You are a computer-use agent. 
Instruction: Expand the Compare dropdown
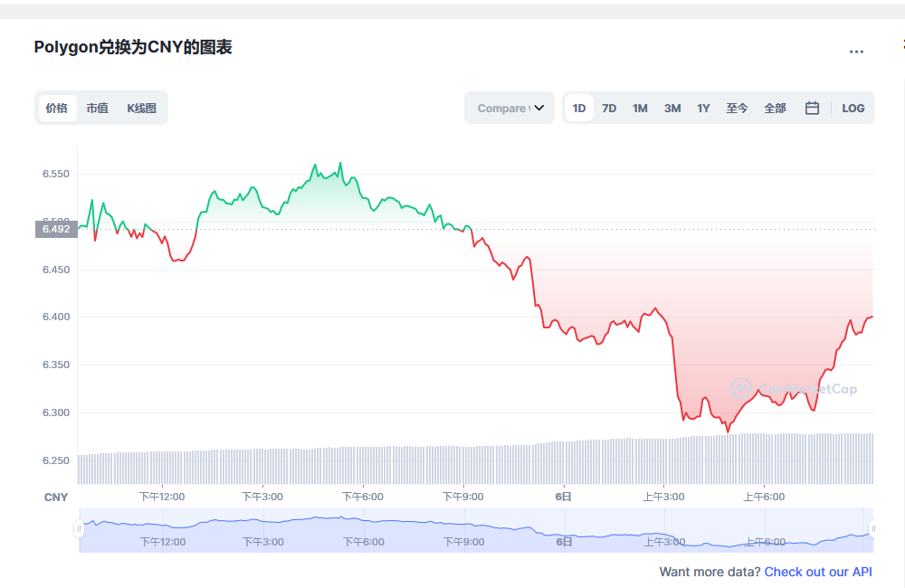pyautogui.click(x=510, y=108)
